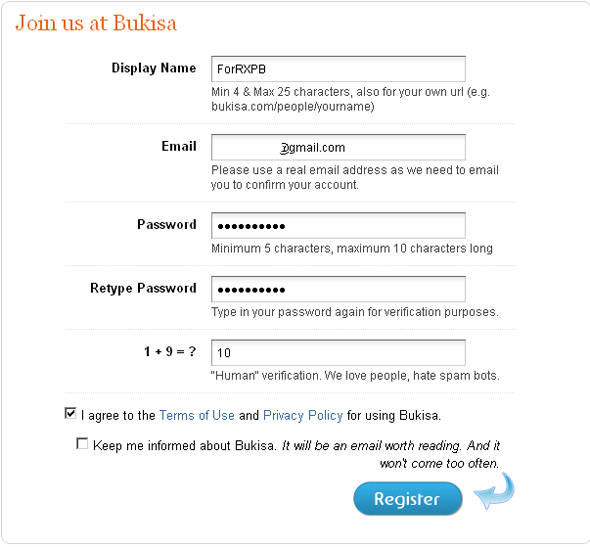Focus the Retype Password field

[338, 289]
